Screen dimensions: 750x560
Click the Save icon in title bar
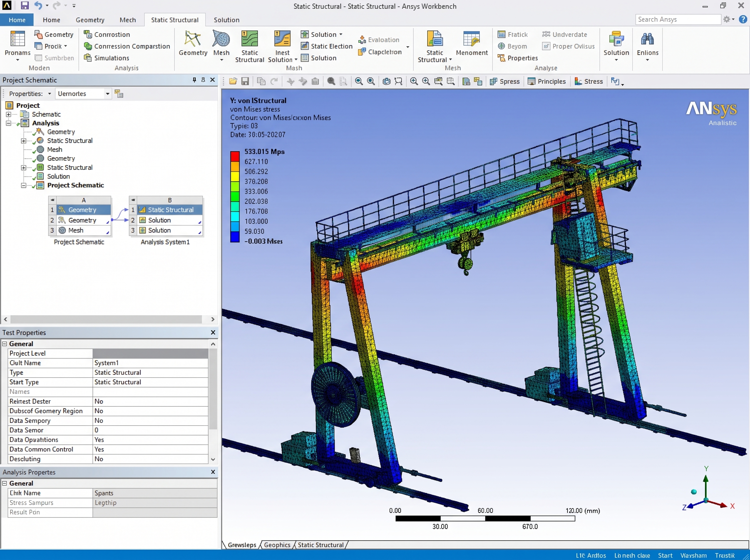pos(24,5)
